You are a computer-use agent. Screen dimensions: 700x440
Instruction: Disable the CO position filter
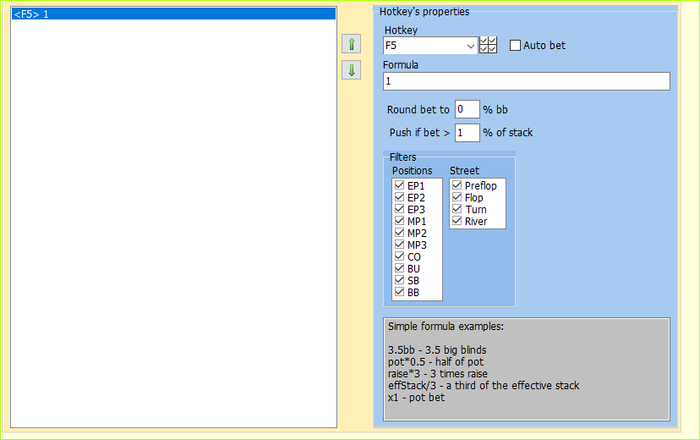click(400, 257)
